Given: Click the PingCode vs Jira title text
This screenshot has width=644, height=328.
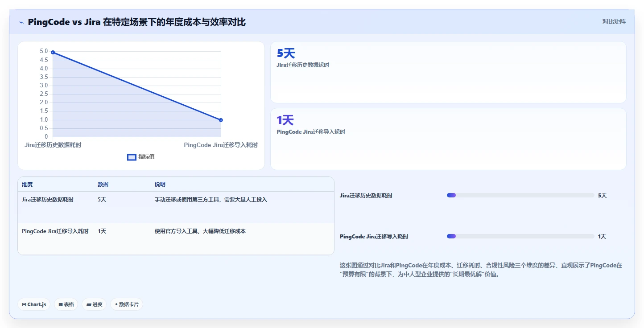Looking at the screenshot, I should coord(136,22).
